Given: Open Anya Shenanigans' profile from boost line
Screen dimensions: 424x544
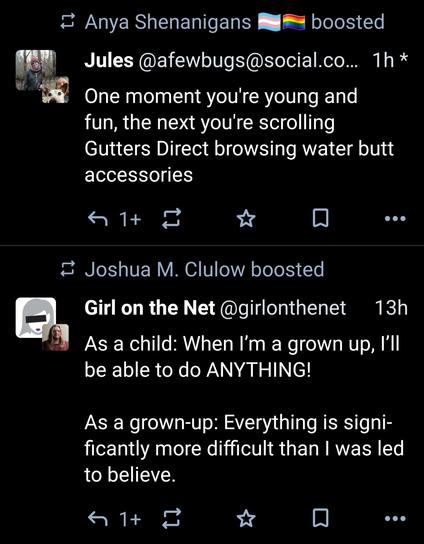Looking at the screenshot, I should [168, 23].
